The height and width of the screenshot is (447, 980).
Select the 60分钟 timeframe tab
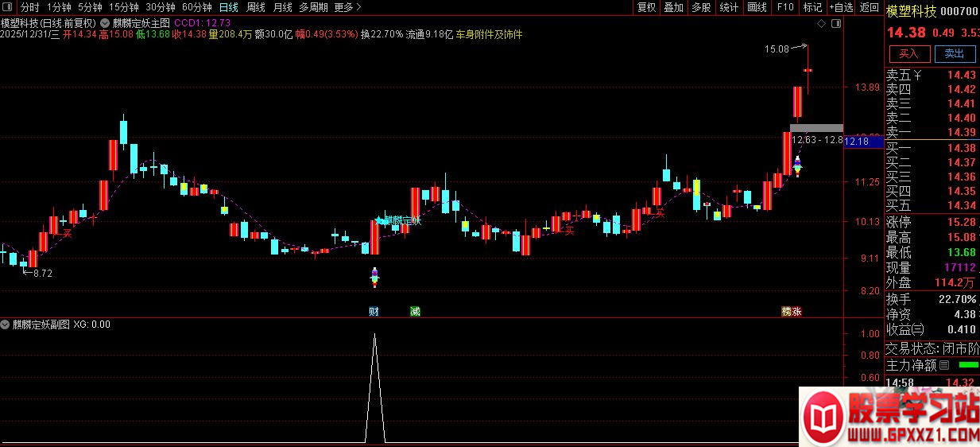196,7
